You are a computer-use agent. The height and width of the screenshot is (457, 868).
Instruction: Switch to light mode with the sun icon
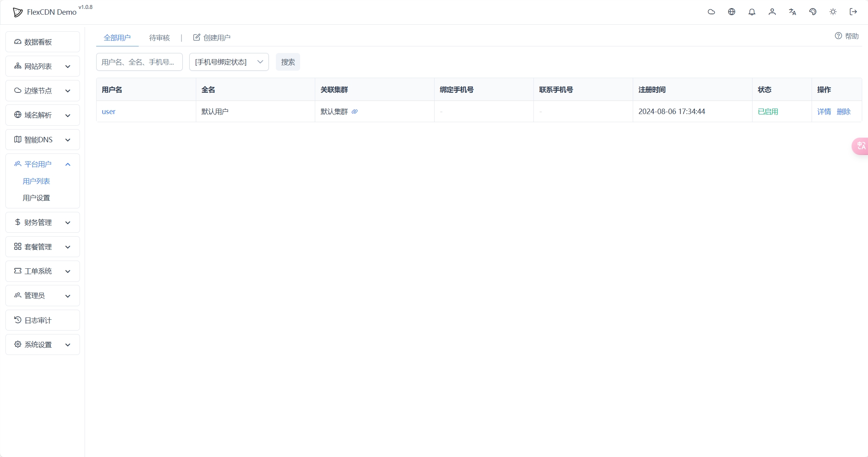(832, 12)
